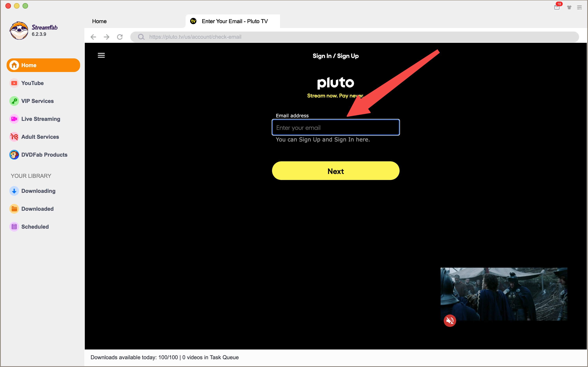This screenshot has height=367, width=588.
Task: Click the search magnifier in the address bar
Action: point(141,37)
